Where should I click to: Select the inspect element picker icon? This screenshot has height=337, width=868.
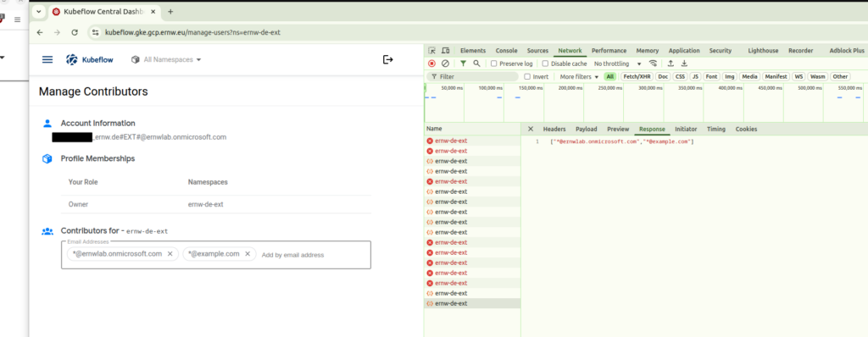point(431,50)
